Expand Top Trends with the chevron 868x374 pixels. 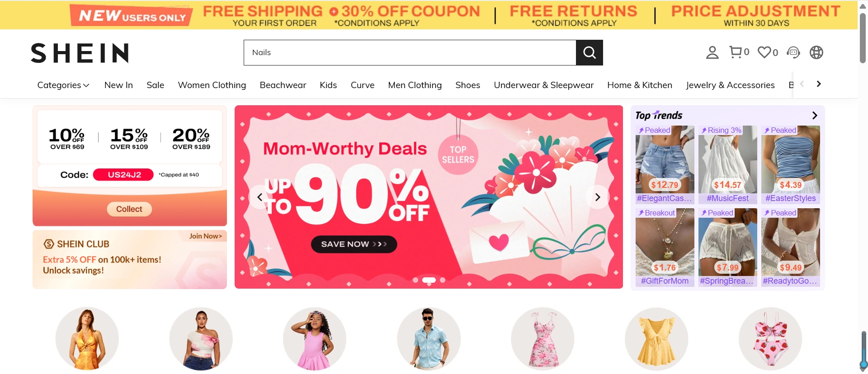tap(815, 116)
